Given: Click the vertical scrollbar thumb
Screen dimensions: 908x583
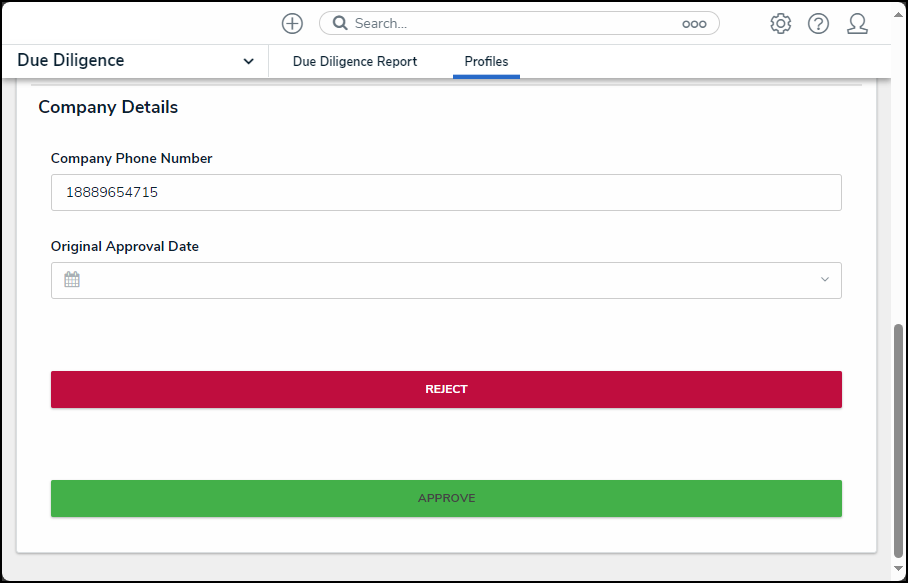Looking at the screenshot, I should pos(898,441).
